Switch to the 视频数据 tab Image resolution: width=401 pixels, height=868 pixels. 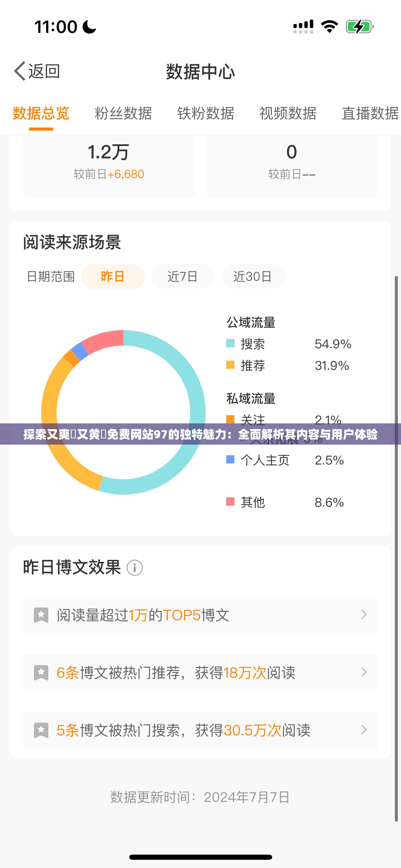click(x=288, y=114)
